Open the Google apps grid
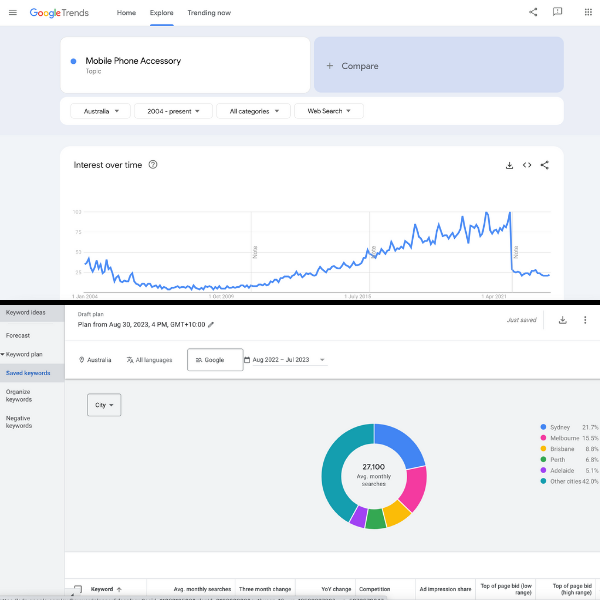600x600 pixels. click(x=588, y=12)
